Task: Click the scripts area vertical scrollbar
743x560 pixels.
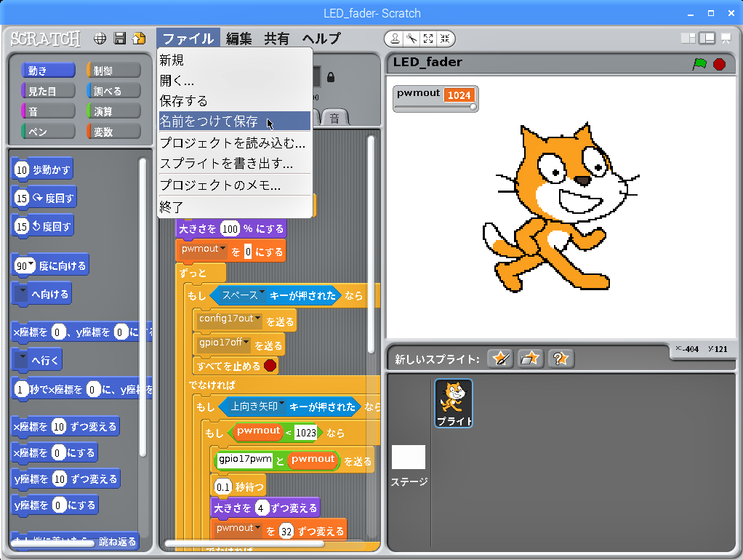Action: (x=371, y=244)
